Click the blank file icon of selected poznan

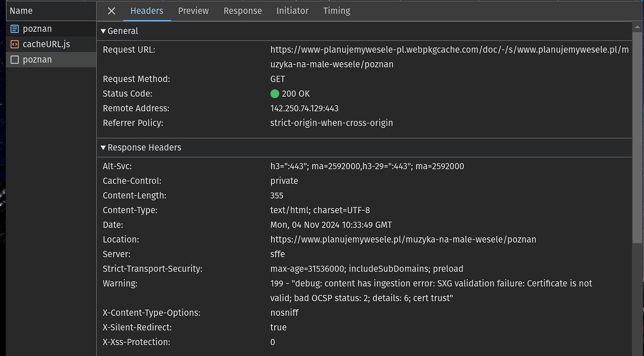pyautogui.click(x=15, y=60)
